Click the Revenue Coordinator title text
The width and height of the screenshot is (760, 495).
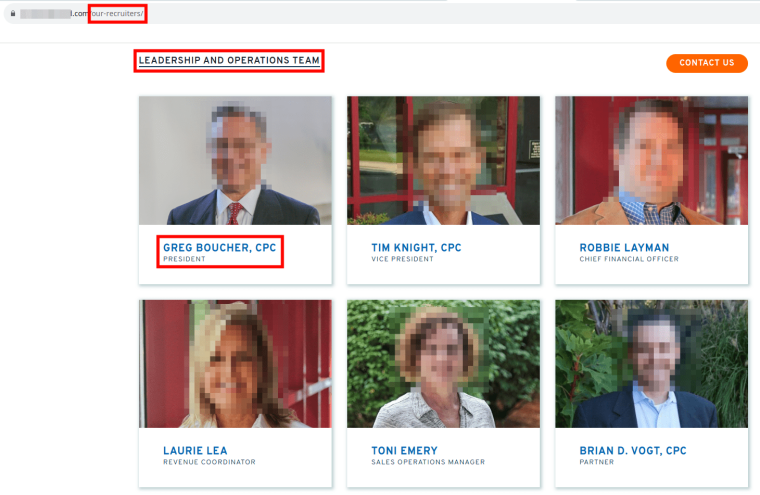(x=209, y=462)
